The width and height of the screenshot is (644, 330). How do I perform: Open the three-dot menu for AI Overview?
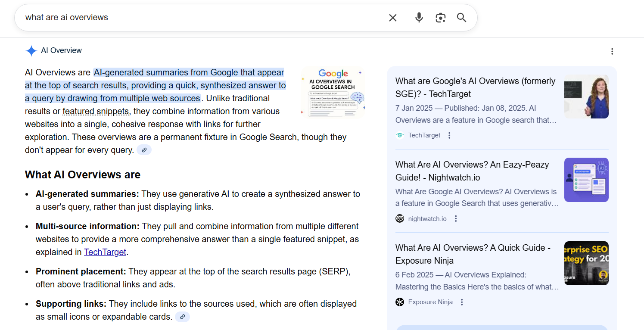(612, 51)
